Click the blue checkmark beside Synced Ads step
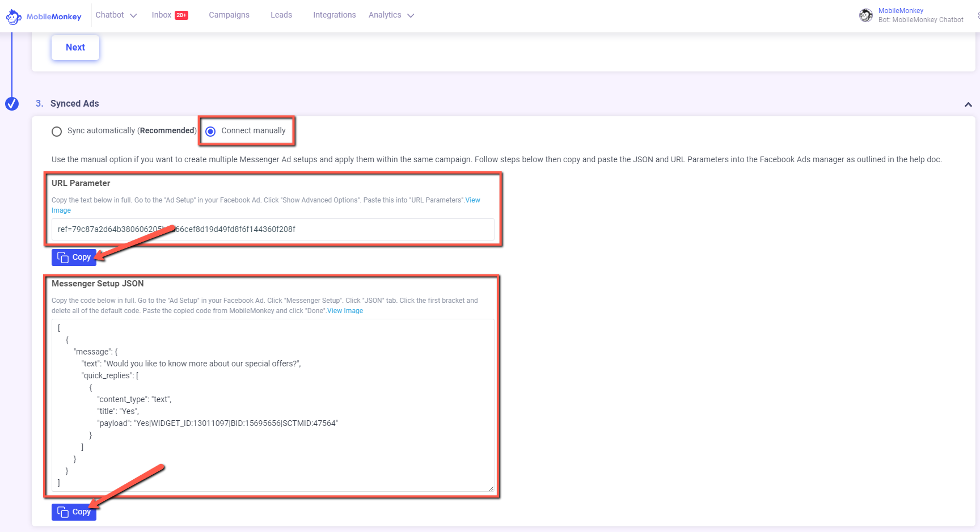The height and width of the screenshot is (532, 980). (12, 104)
